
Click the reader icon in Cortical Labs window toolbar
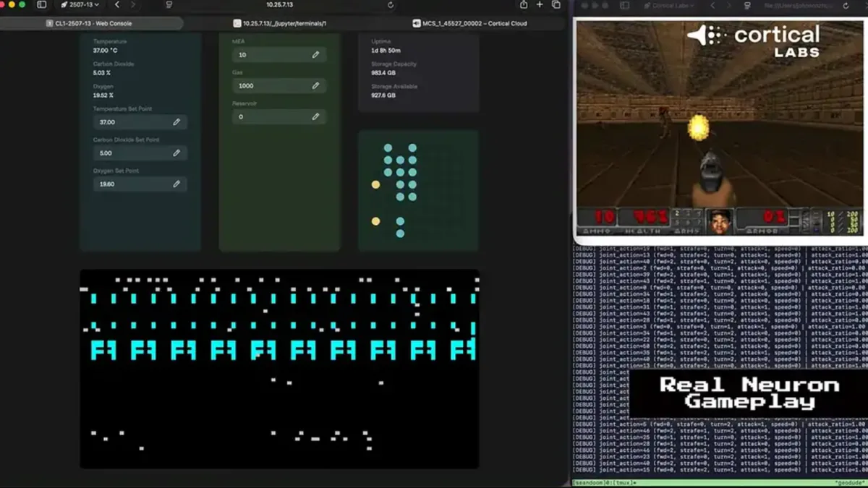point(747,5)
